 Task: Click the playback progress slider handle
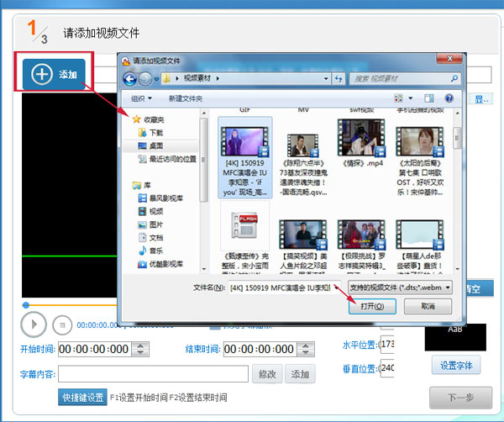26,304
